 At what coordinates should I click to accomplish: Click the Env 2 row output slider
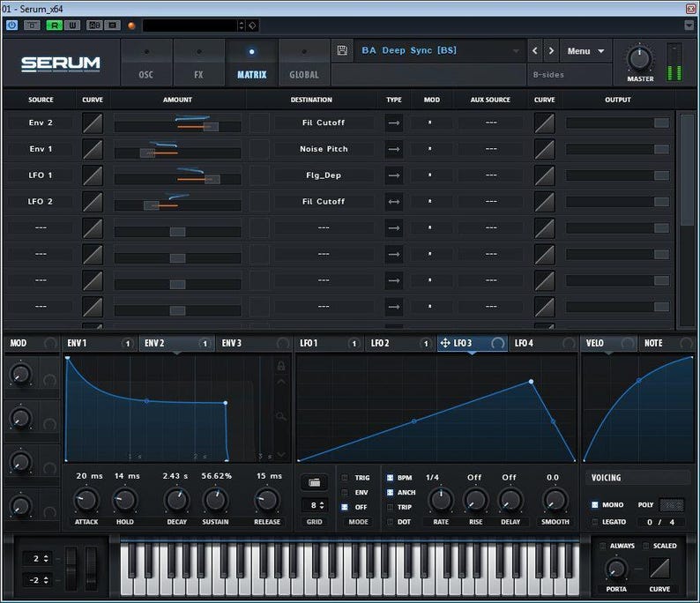point(617,123)
